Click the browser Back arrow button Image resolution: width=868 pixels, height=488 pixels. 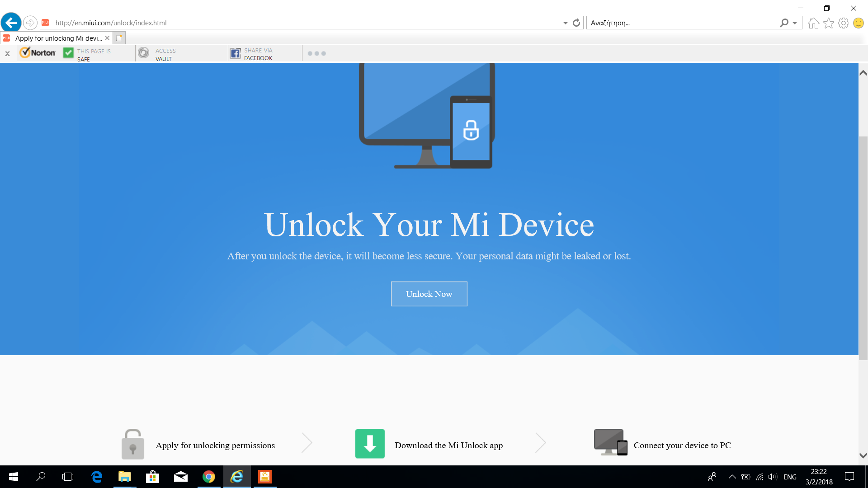pos(11,23)
